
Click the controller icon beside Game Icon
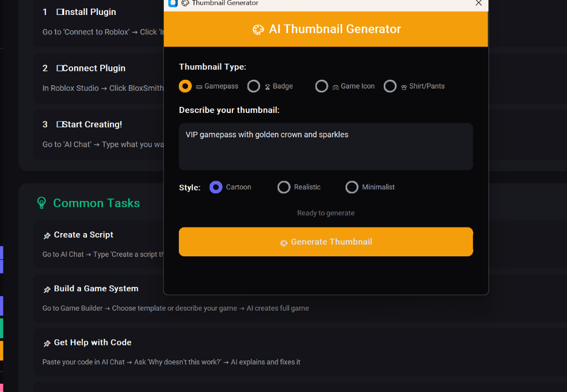pyautogui.click(x=336, y=87)
